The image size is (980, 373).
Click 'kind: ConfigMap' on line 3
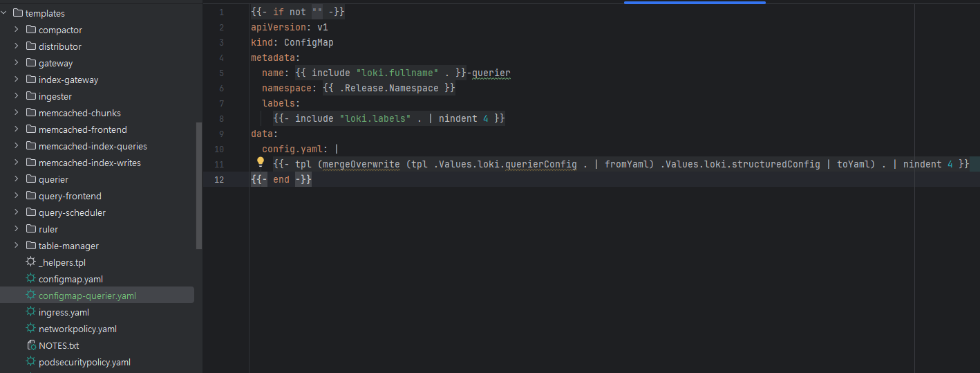click(x=292, y=43)
